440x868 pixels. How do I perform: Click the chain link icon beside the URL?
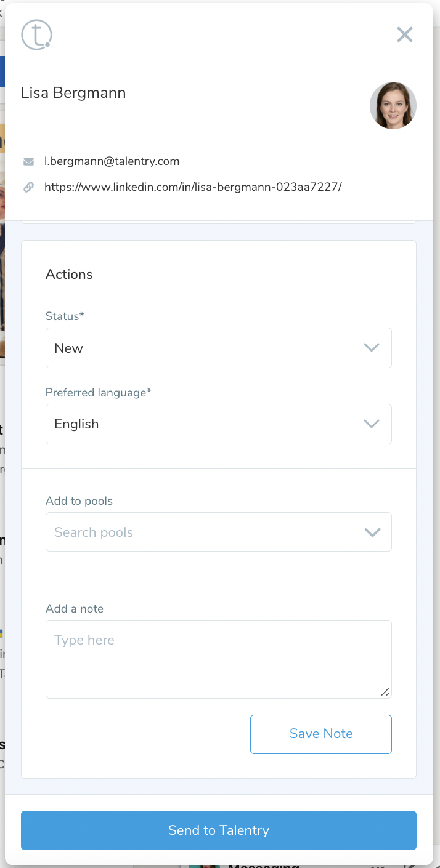coord(28,187)
